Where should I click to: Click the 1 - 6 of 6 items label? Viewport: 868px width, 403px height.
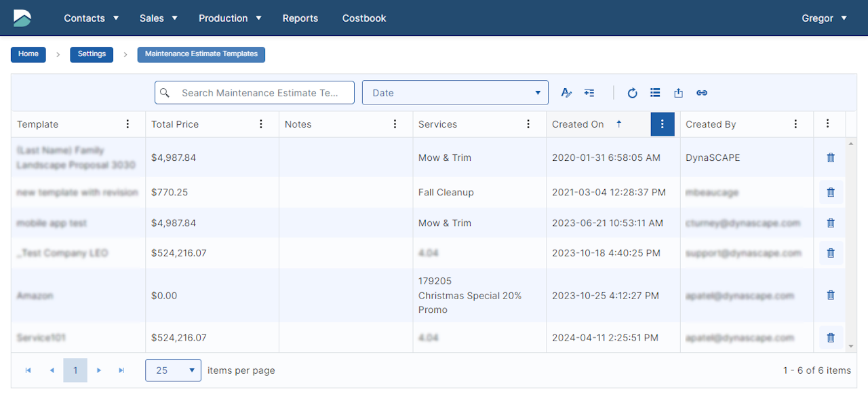[817, 370]
